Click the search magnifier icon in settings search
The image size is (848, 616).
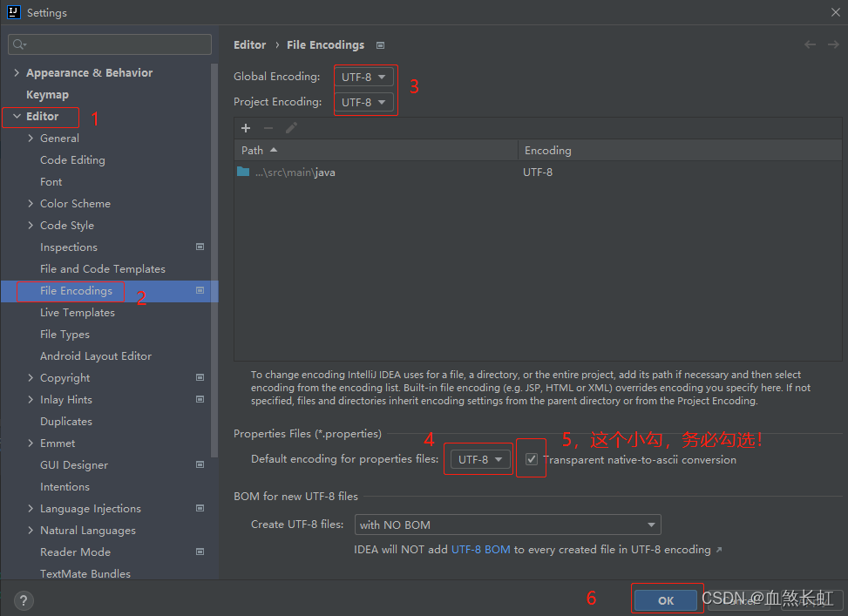pyautogui.click(x=19, y=44)
